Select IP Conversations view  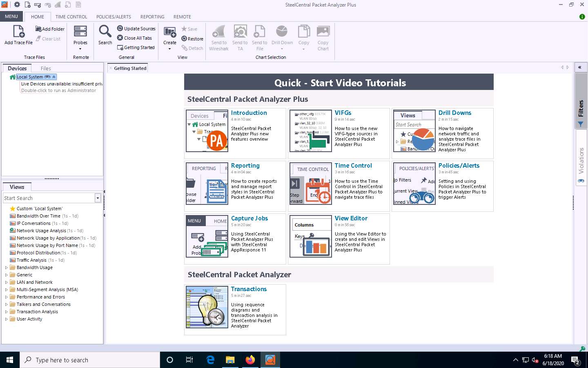point(39,223)
